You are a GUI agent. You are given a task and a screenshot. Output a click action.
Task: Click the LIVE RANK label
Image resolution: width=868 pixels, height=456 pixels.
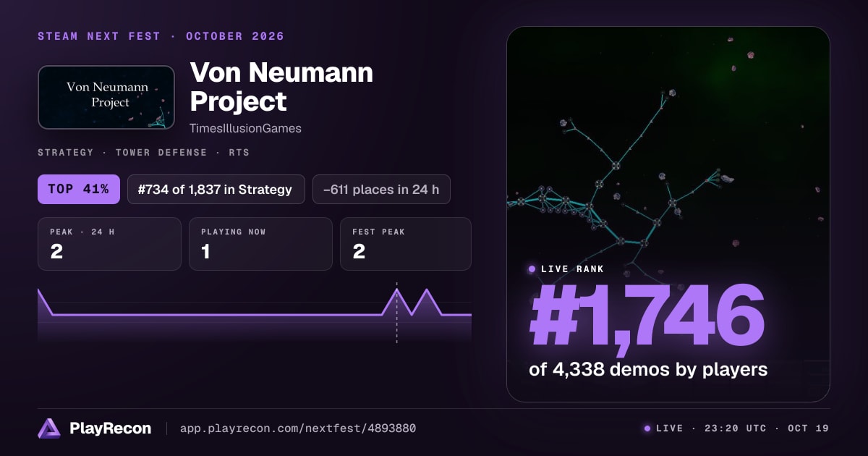572,269
